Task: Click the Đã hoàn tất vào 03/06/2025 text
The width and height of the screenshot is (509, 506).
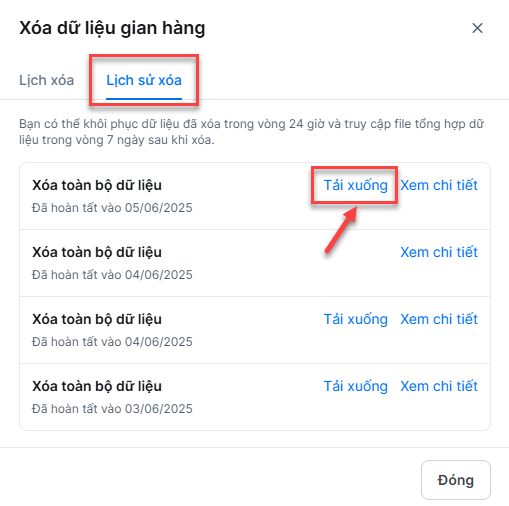Action: click(112, 409)
